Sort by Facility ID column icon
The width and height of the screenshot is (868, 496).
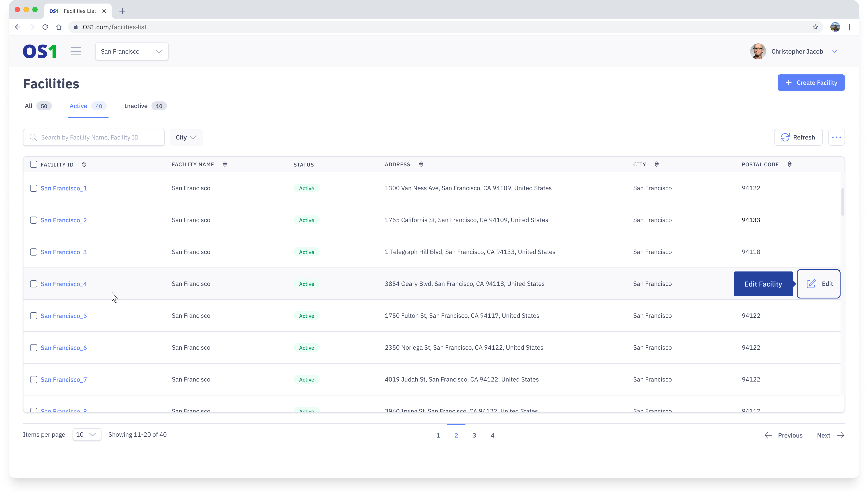(84, 165)
